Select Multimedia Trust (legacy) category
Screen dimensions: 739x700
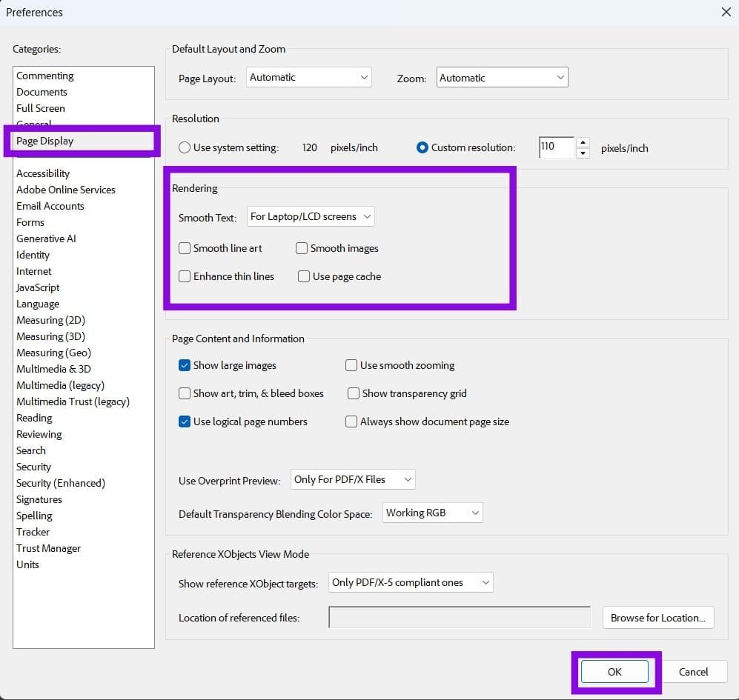click(x=73, y=401)
